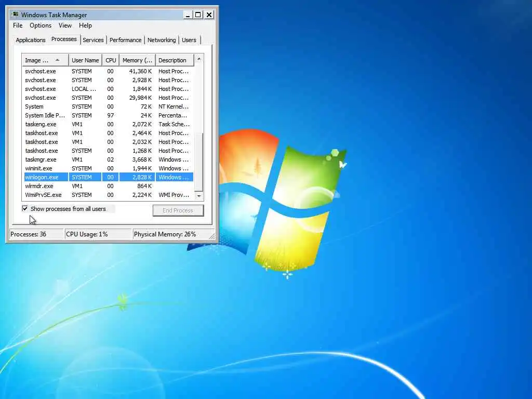Click the process list scrollbar thumb
The width and height of the screenshot is (532, 399).
coord(199,162)
